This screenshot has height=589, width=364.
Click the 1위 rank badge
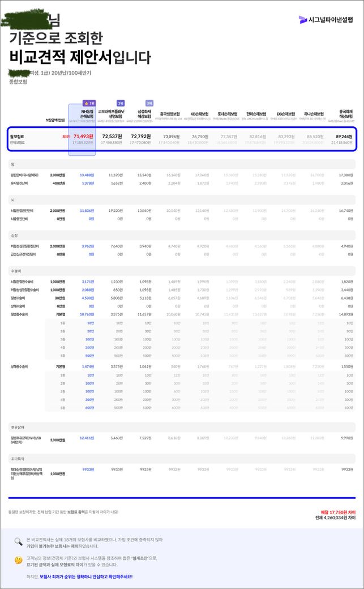(89, 103)
